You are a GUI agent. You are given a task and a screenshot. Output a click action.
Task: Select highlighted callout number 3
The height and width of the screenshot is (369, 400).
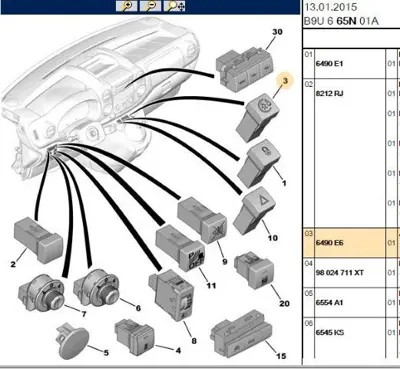(x=285, y=81)
